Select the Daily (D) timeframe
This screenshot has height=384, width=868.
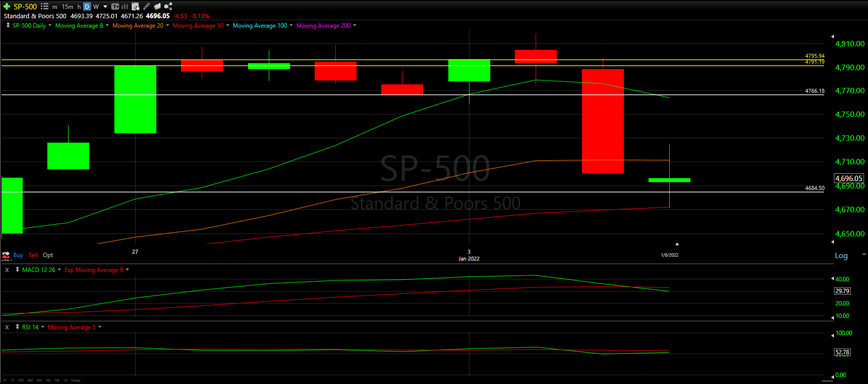click(x=87, y=6)
